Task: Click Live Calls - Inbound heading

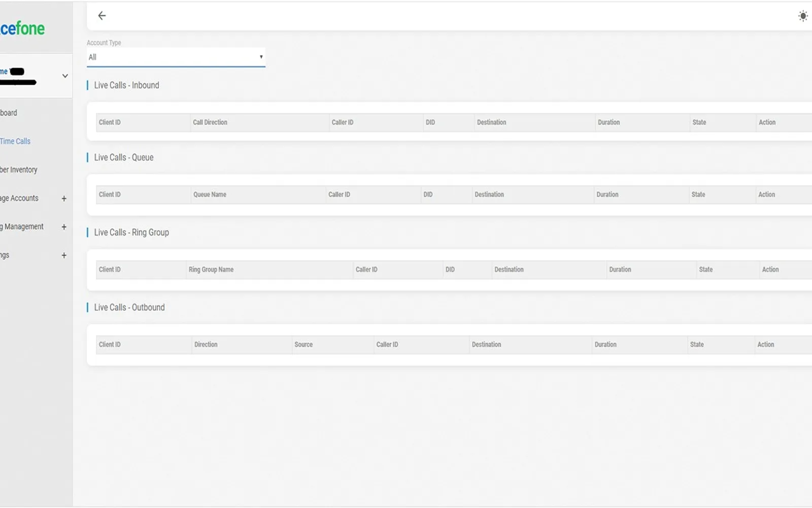Action: tap(126, 85)
